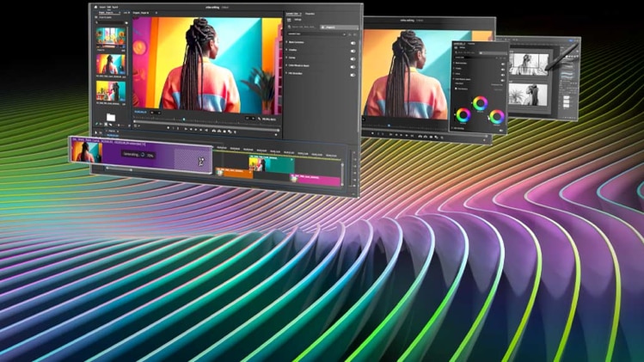
Task: Expand the Color Wheels & Match section
Action: (x=286, y=65)
